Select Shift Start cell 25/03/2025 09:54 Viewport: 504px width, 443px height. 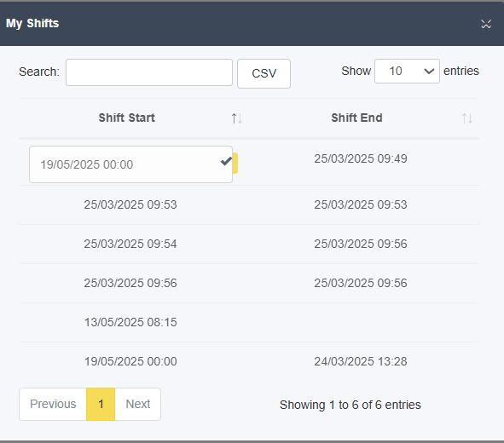click(x=130, y=244)
